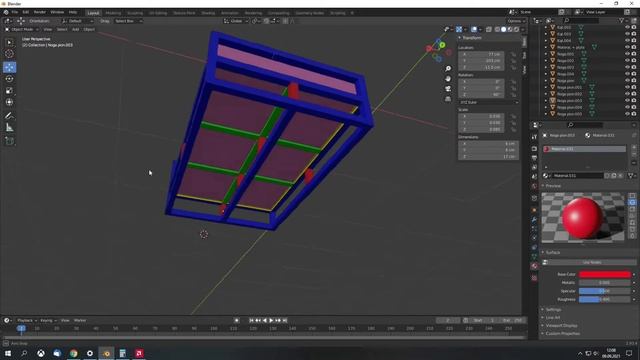The image size is (640, 360).
Task: Select Noga pion.001 in outliner
Action: click(x=569, y=87)
